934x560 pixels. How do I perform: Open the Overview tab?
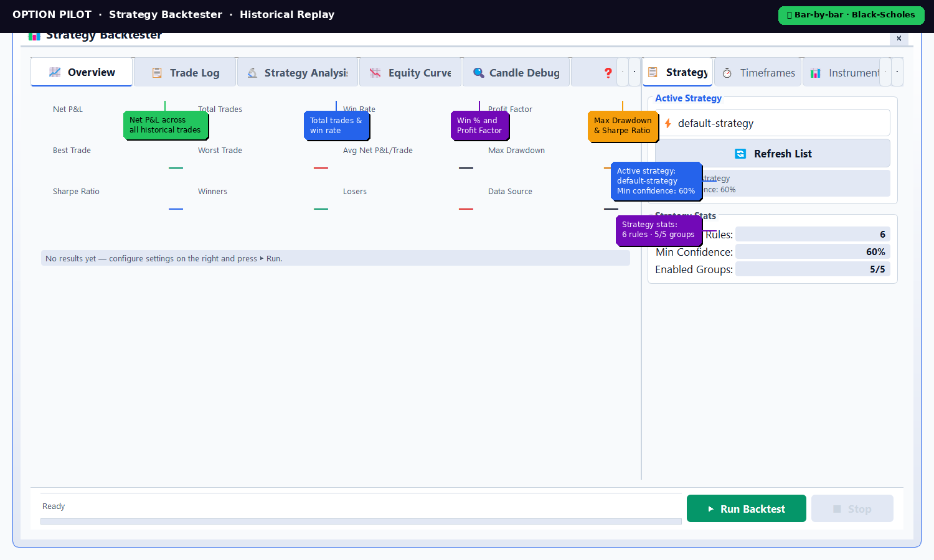(82, 72)
